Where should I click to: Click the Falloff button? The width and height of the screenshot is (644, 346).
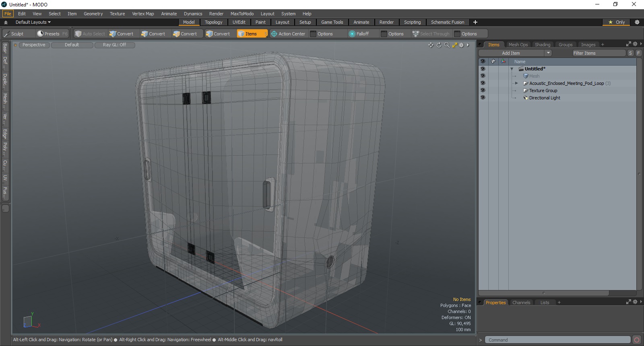point(359,34)
